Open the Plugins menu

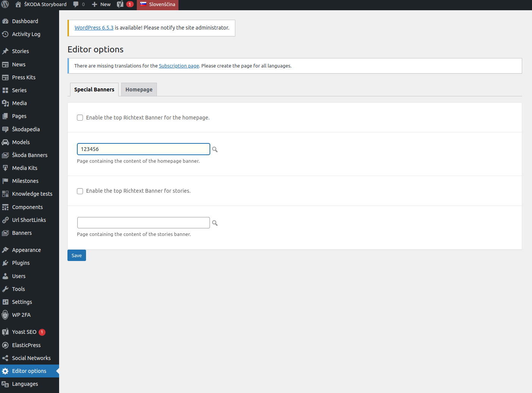(x=30, y=263)
